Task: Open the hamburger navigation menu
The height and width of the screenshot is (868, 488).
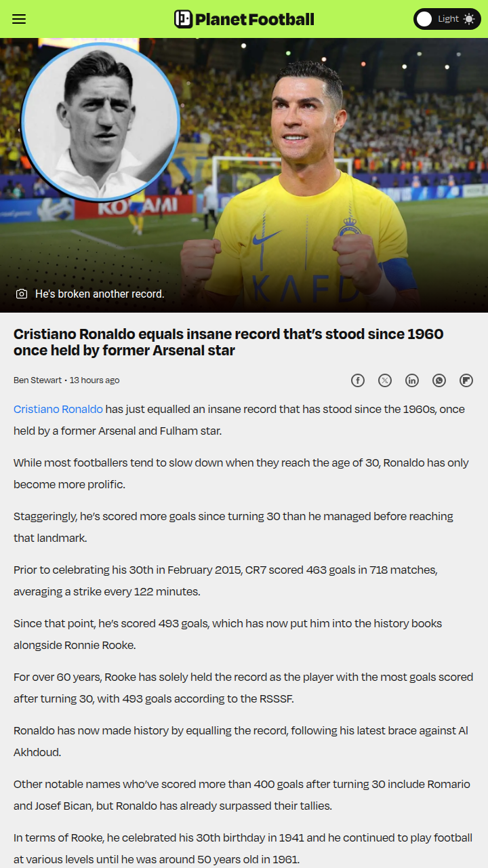Action: pos(19,19)
